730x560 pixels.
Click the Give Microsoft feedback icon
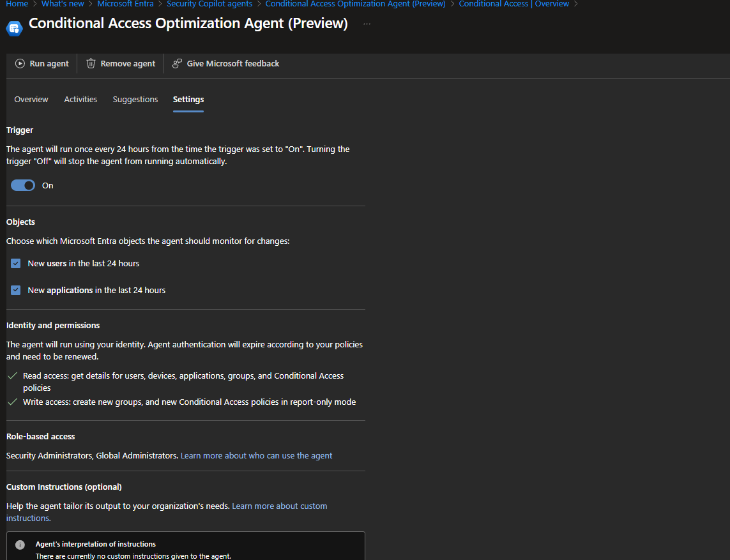coord(177,63)
